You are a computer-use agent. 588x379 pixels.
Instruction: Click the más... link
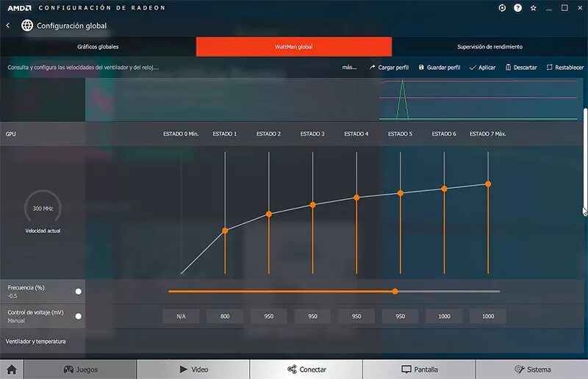349,68
